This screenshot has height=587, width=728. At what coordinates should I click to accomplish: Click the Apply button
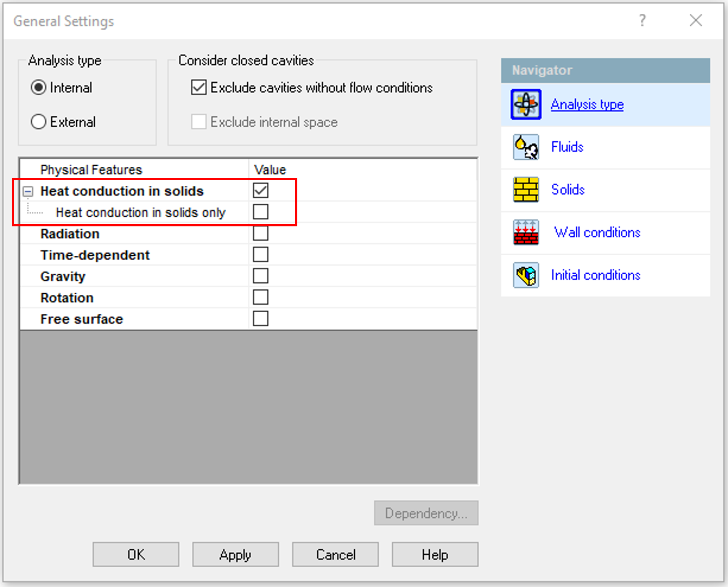[236, 554]
